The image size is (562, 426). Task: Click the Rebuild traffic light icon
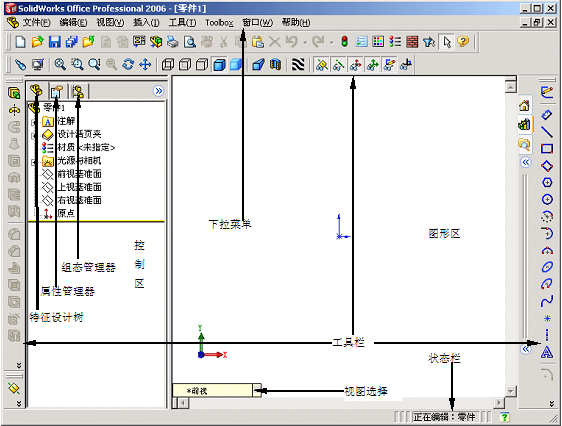coord(344,42)
